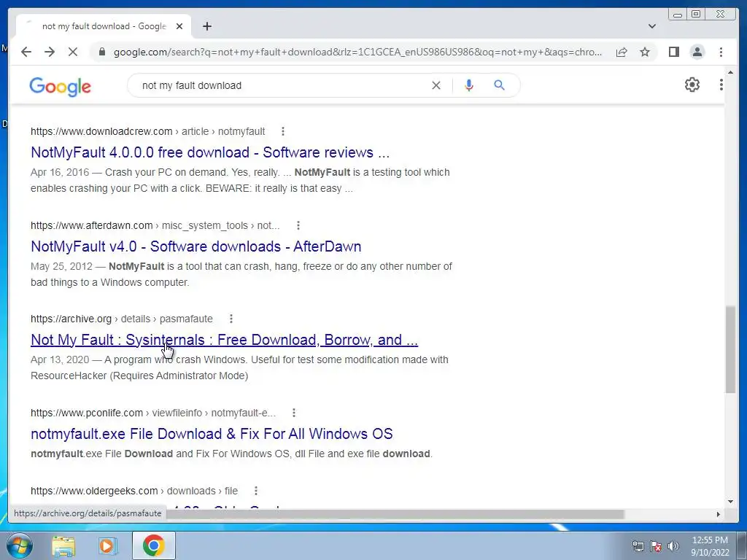The height and width of the screenshot is (560, 747).
Task: Open more options for afterdawn.com result
Action: (298, 225)
